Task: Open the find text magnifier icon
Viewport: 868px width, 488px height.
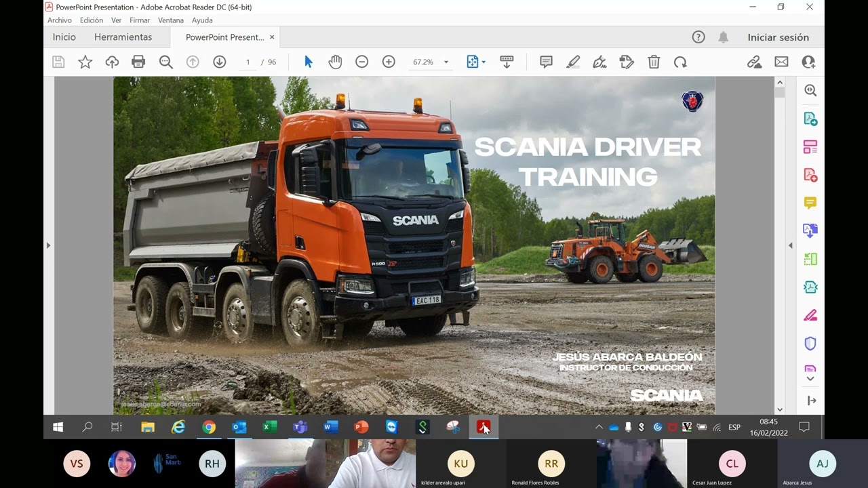Action: point(165,62)
